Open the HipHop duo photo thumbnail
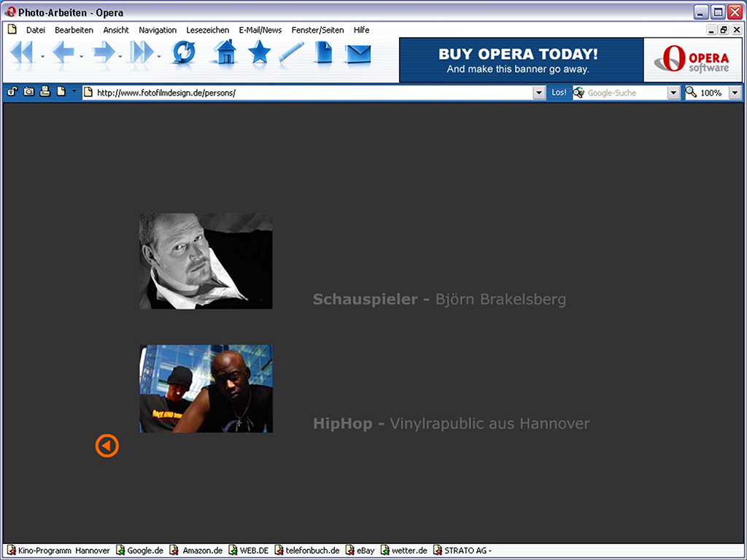The width and height of the screenshot is (747, 560). pyautogui.click(x=206, y=389)
